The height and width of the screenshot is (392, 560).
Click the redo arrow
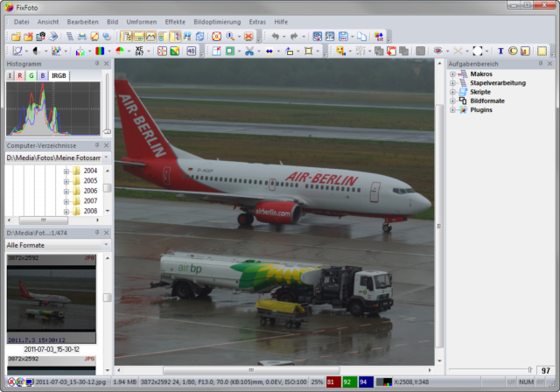pos(294,37)
